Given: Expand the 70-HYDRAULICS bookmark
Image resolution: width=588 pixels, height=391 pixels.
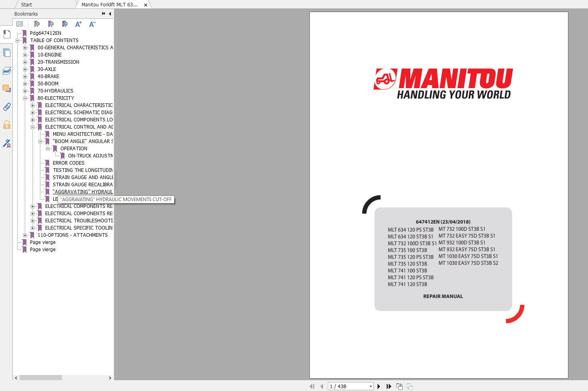Looking at the screenshot, I should [25, 91].
